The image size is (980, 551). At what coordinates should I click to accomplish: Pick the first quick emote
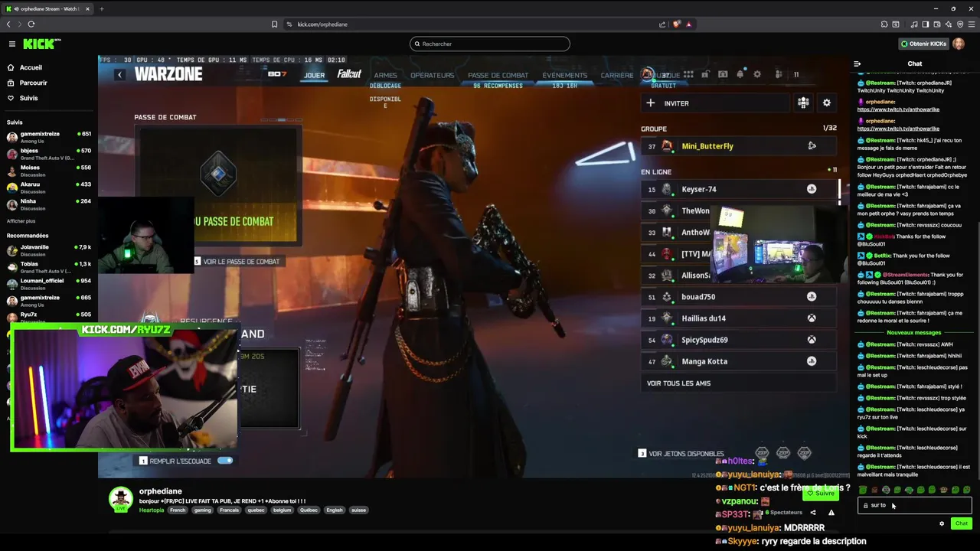(863, 490)
